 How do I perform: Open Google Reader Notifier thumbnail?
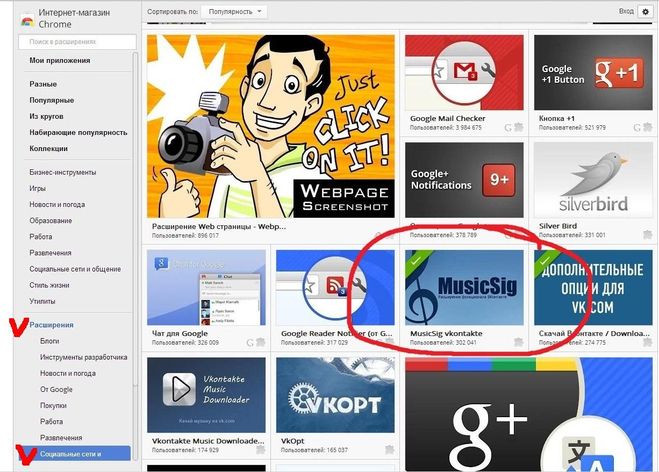point(335,287)
